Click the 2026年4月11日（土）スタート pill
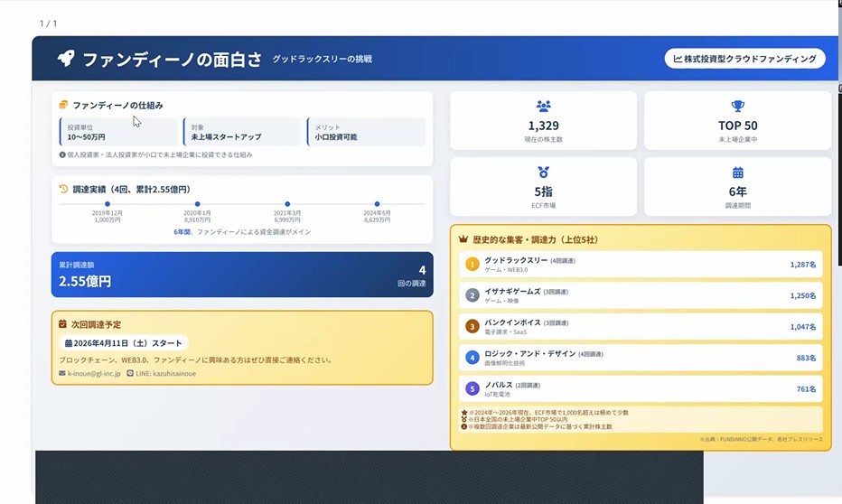842x504 pixels. [x=124, y=343]
